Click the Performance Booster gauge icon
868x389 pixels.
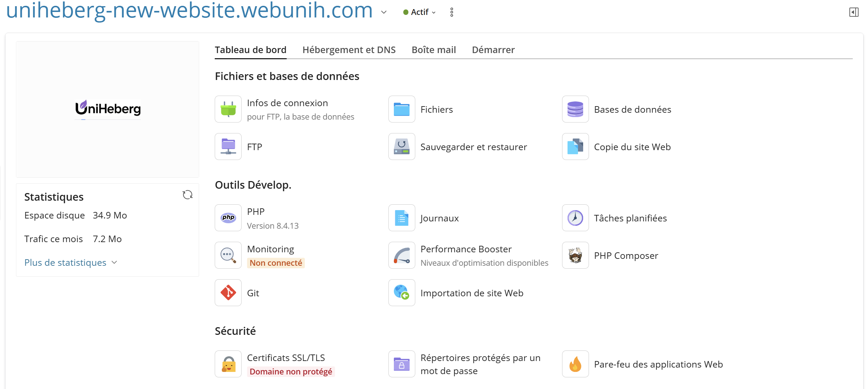(x=401, y=255)
